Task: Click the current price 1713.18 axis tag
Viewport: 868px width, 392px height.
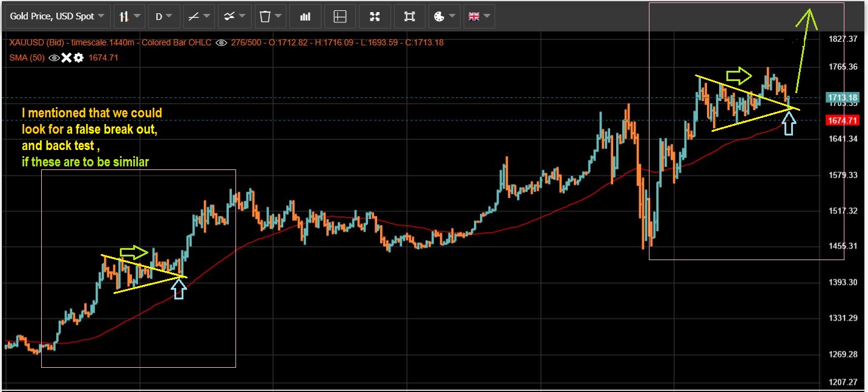Action: [x=842, y=97]
